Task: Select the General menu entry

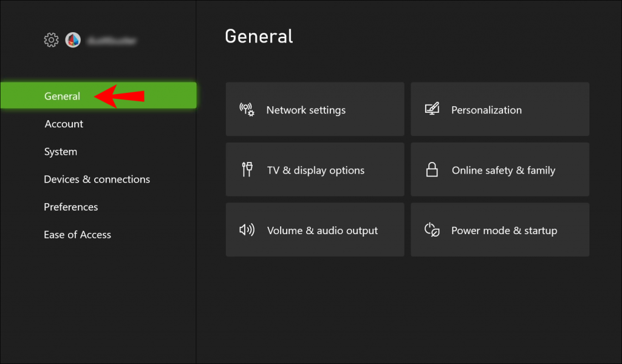Action: (62, 96)
